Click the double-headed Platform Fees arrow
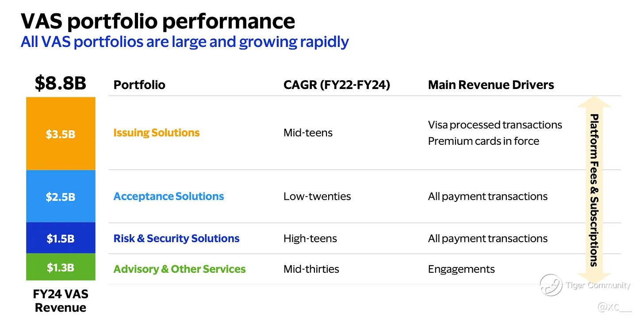This screenshot has width=644, height=321. tap(594, 190)
